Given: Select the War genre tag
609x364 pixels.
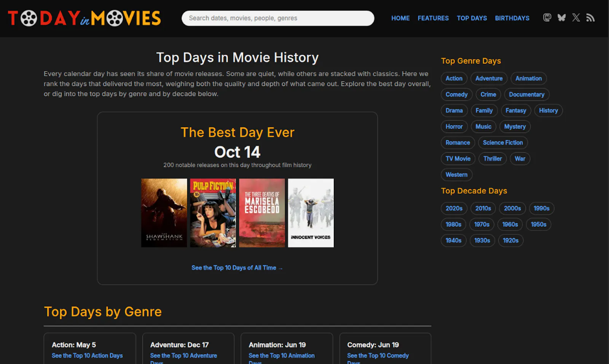Looking at the screenshot, I should click(x=520, y=159).
